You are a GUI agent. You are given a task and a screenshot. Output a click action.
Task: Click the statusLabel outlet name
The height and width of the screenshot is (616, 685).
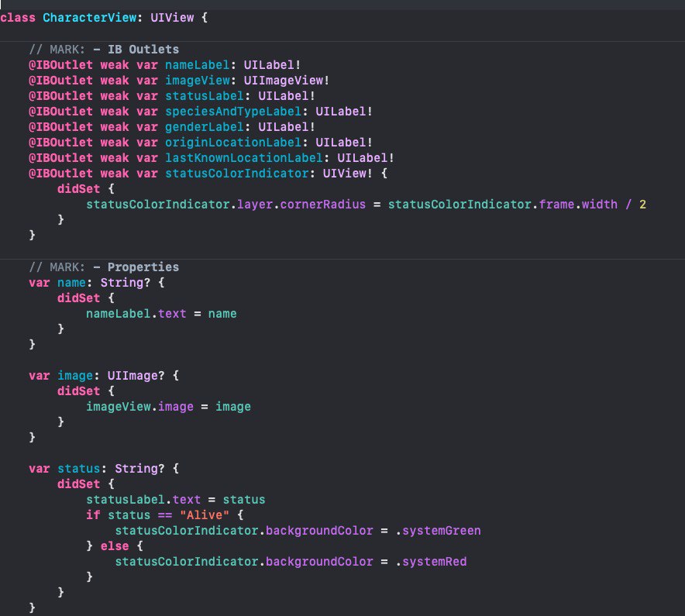pyautogui.click(x=205, y=96)
